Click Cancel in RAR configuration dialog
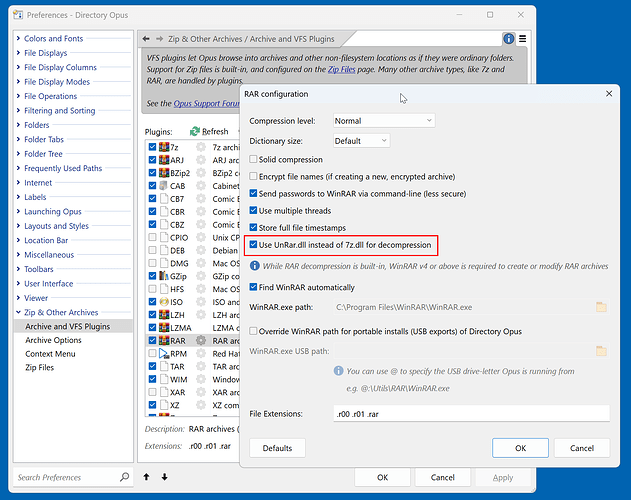This screenshot has height=500, width=631. (582, 448)
